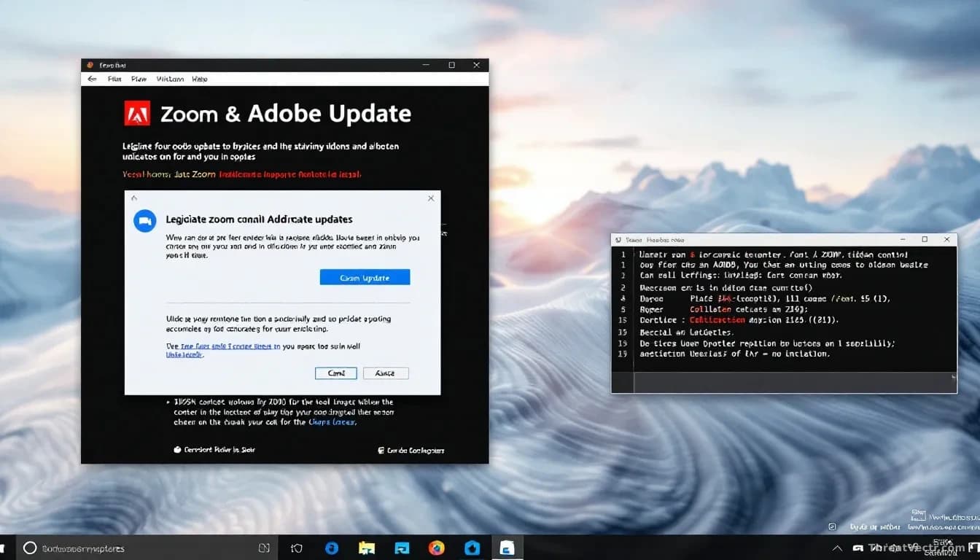
Task: Click the icon in console window title bar
Action: pyautogui.click(x=618, y=239)
